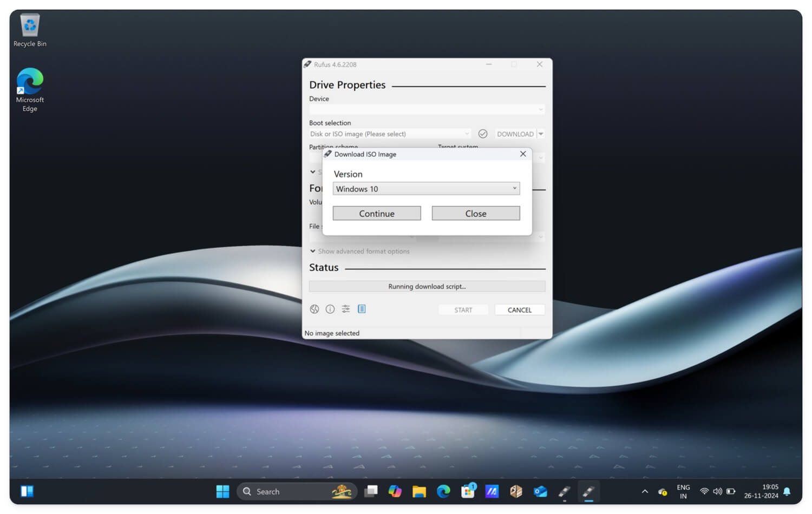Open the Device dropdown in Rufus

pos(427,109)
